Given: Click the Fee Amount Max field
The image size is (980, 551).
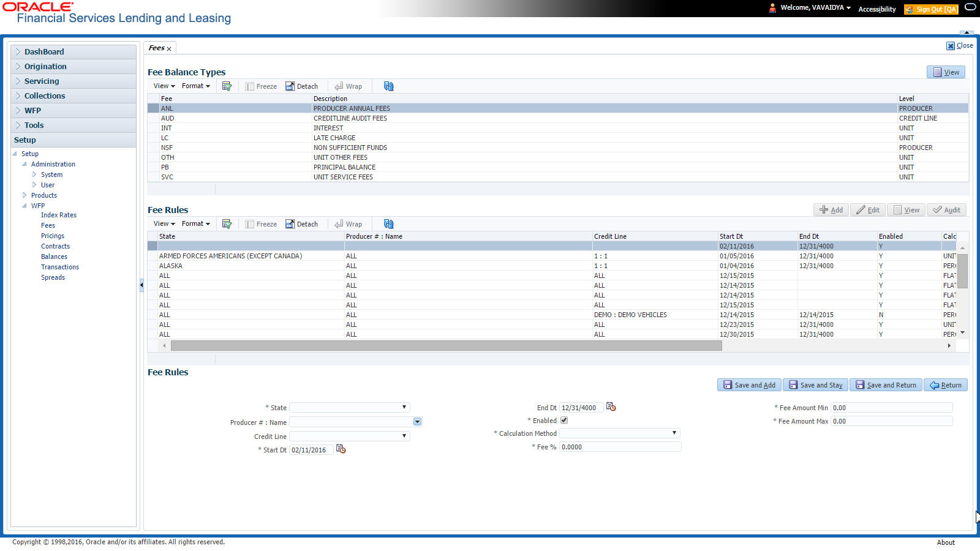Looking at the screenshot, I should [x=892, y=421].
